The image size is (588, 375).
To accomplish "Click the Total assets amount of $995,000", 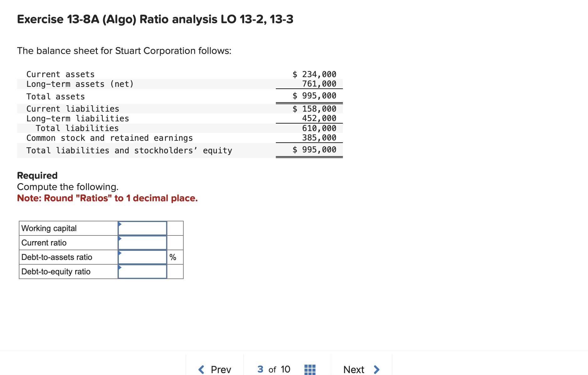I will [x=314, y=96].
